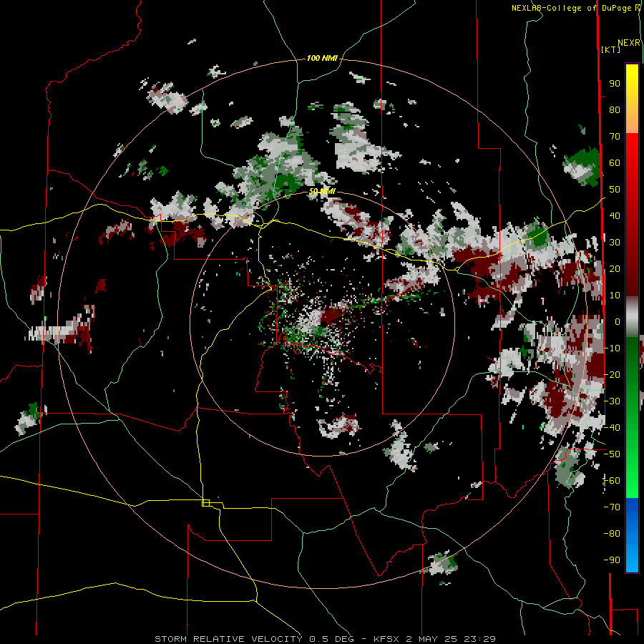
Task: Click the 80 value on the velocity scale
Action: coord(615,110)
